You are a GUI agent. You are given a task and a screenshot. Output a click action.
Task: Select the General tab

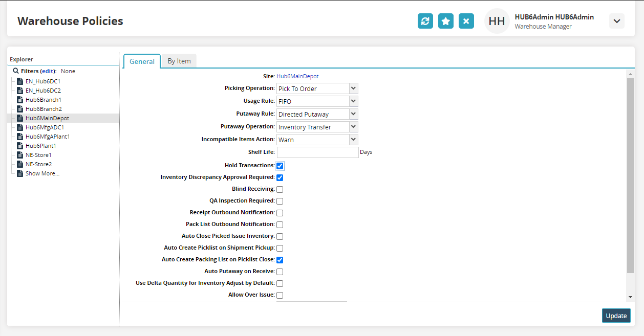click(142, 61)
